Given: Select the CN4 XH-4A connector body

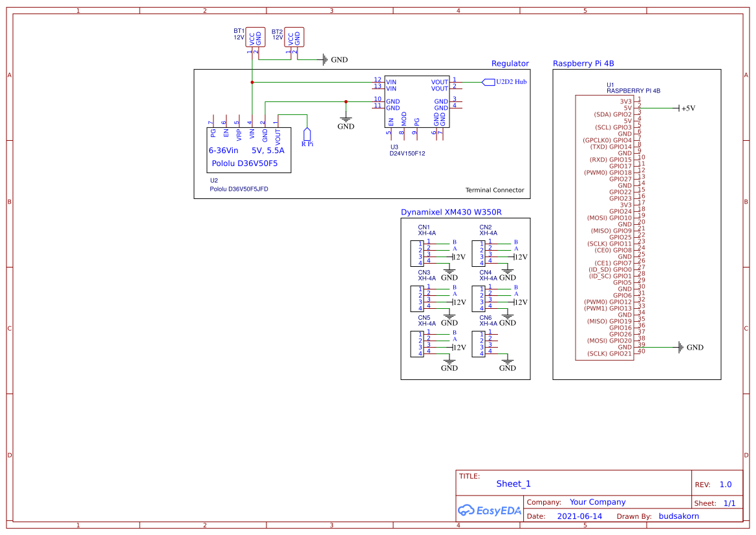Looking at the screenshot, I should 479,299.
